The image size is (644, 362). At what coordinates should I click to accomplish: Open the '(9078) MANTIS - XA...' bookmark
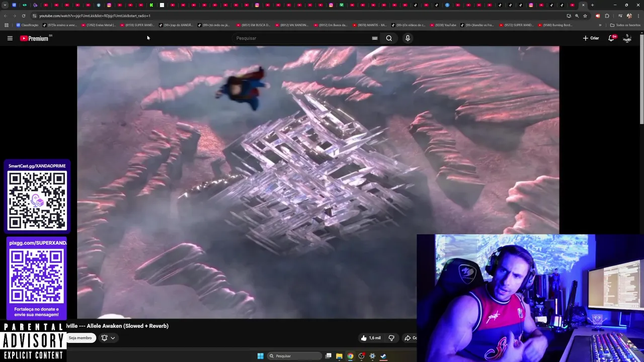click(370, 25)
